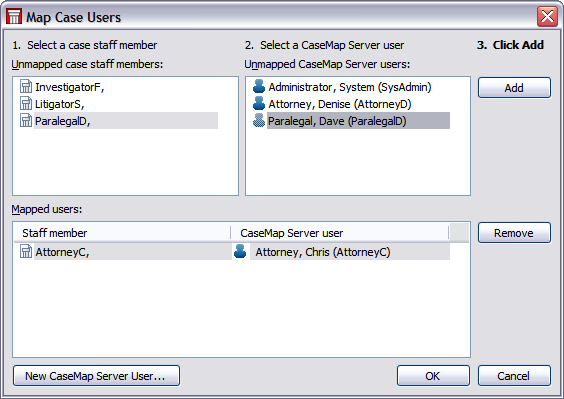Screen dimensions: 564x399
Task: Click the Administrator, System user icon
Action: [259, 87]
